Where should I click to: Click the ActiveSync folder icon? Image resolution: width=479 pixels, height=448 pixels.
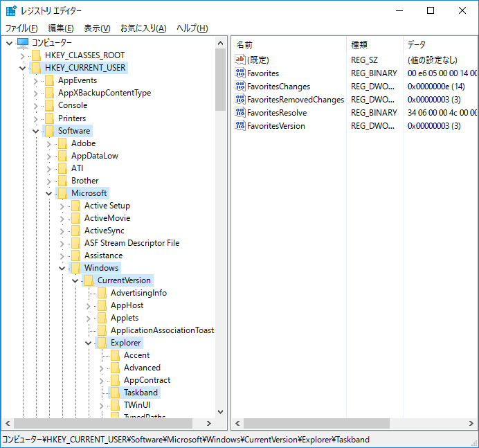point(75,231)
